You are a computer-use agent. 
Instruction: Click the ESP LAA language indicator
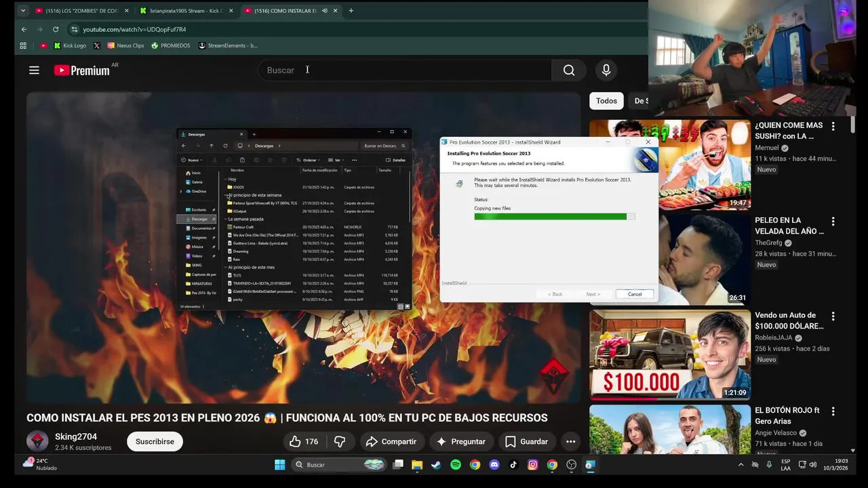785,464
